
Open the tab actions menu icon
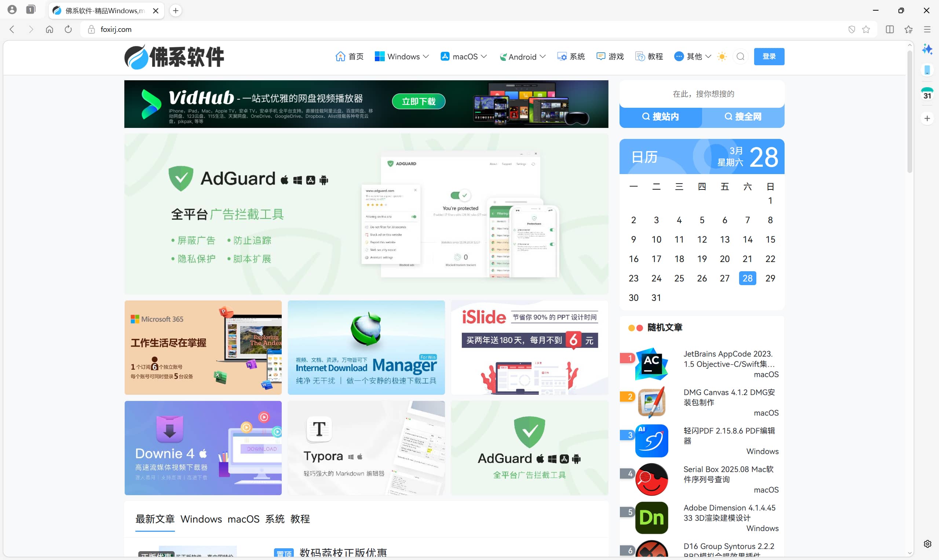pyautogui.click(x=30, y=10)
